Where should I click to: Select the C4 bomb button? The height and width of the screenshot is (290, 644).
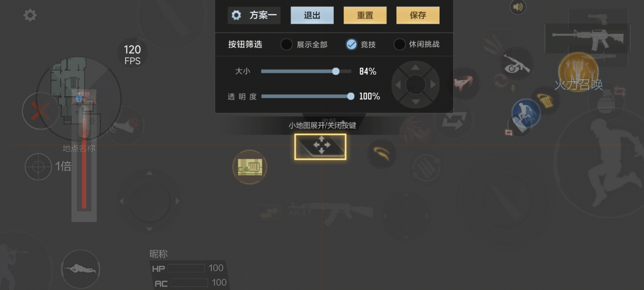pos(250,167)
